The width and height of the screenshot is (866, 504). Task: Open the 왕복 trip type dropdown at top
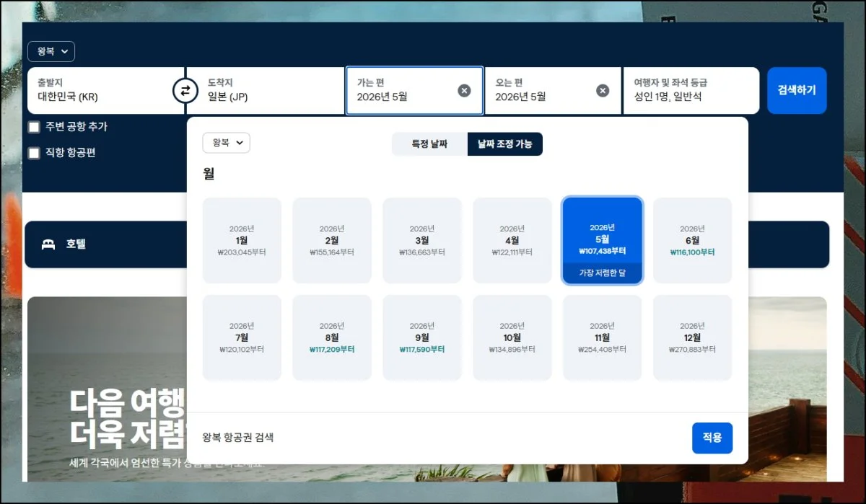pos(51,52)
